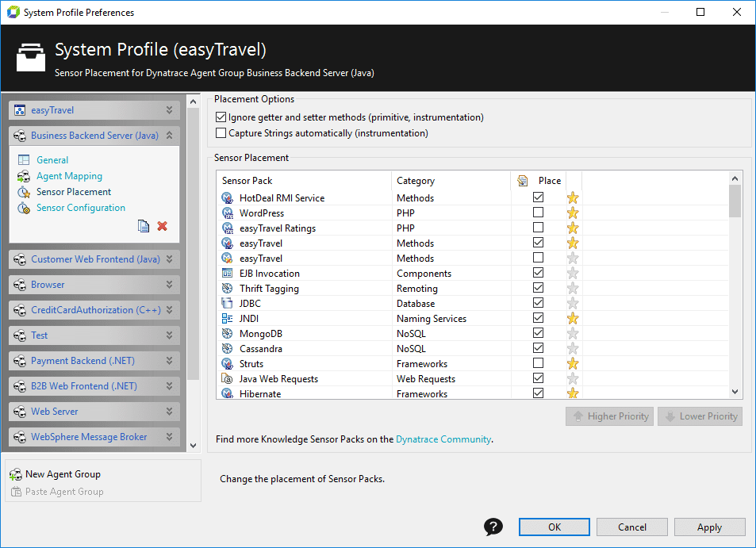
Task: Check Place box for Struts
Action: point(538,363)
